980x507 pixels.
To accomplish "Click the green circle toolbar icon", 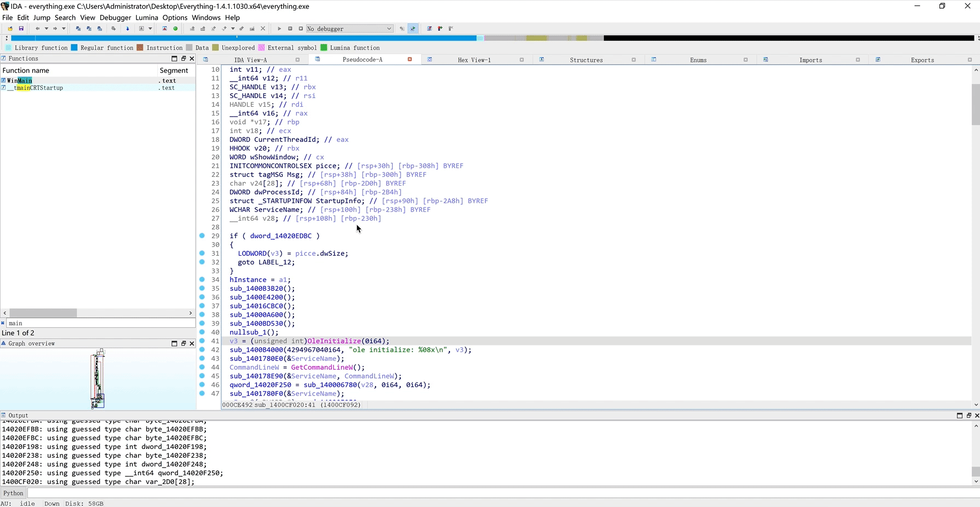I will [x=176, y=28].
